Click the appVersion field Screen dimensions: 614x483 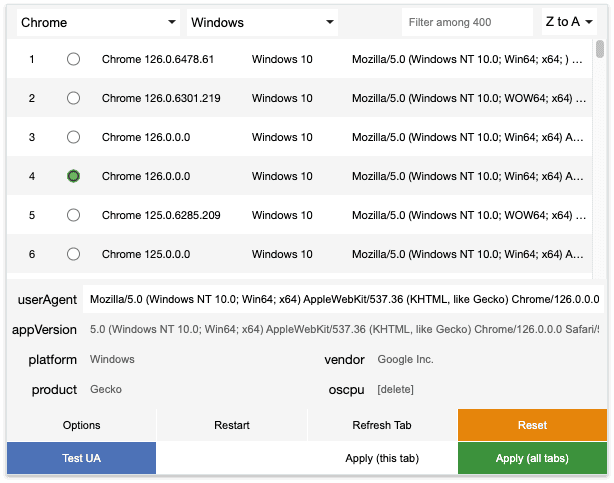[x=343, y=329]
